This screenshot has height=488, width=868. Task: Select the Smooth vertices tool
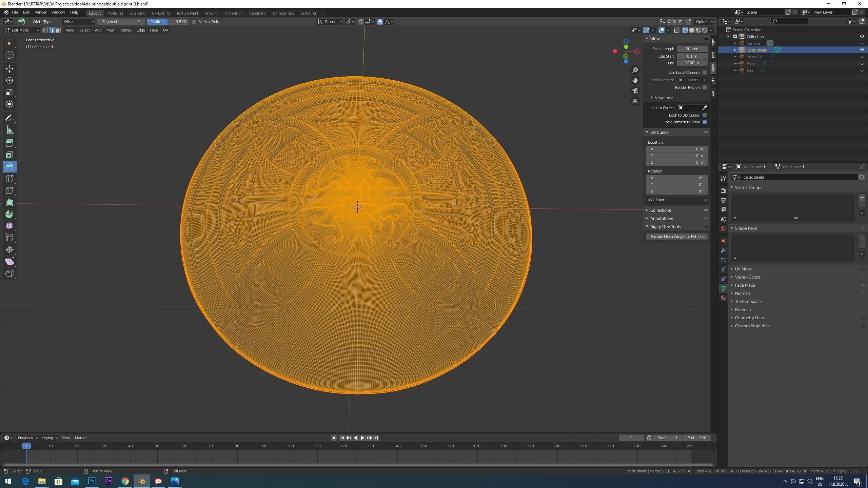coord(9,226)
